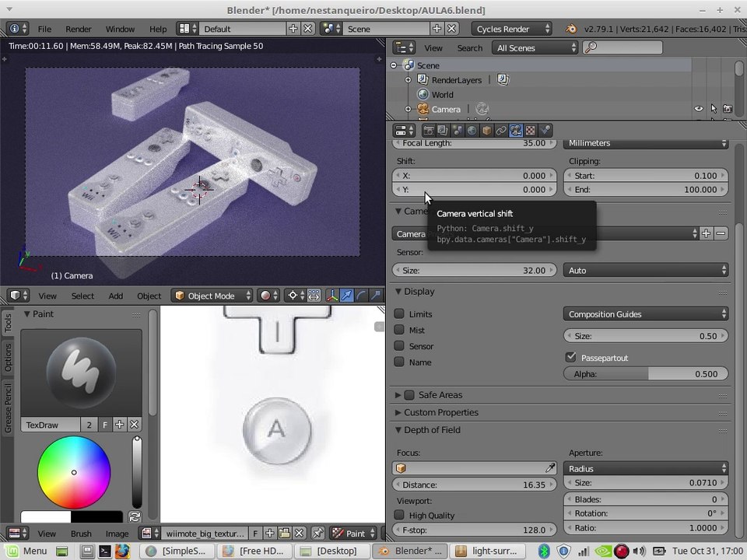Open Firefox from the taskbar launcher
The height and width of the screenshot is (560, 747).
pos(122,551)
